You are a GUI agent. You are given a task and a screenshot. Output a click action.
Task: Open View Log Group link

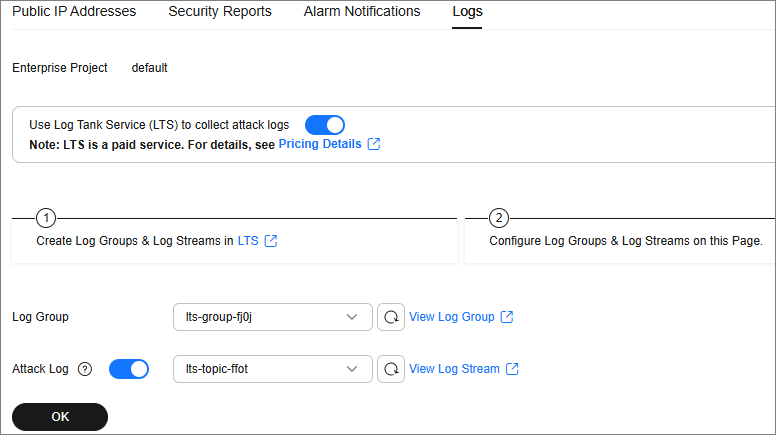(x=451, y=317)
